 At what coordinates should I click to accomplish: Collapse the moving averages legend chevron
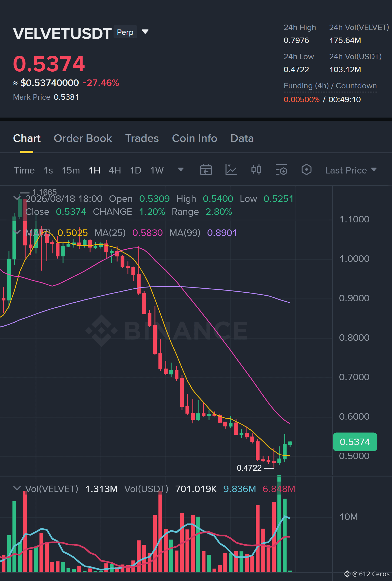click(x=17, y=232)
